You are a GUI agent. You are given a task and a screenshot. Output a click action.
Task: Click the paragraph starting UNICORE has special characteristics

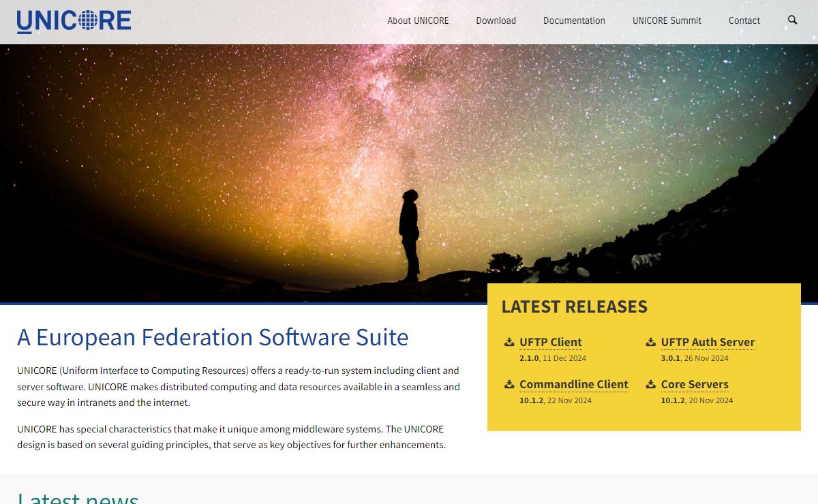(x=231, y=437)
